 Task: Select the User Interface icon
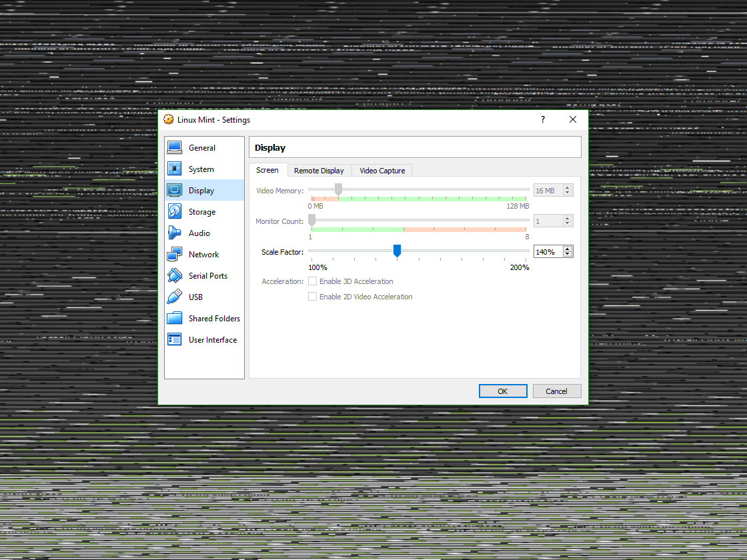pyautogui.click(x=174, y=339)
